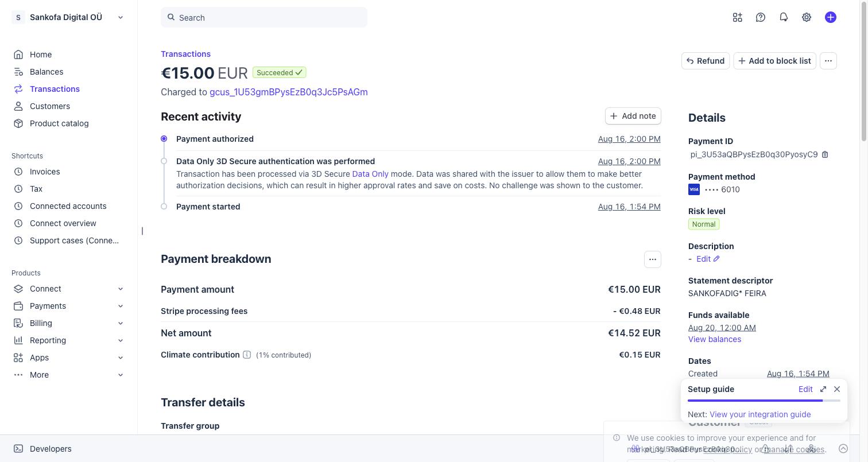This screenshot has height=462, width=868.
Task: Open the notifications bell
Action: coord(784,17)
